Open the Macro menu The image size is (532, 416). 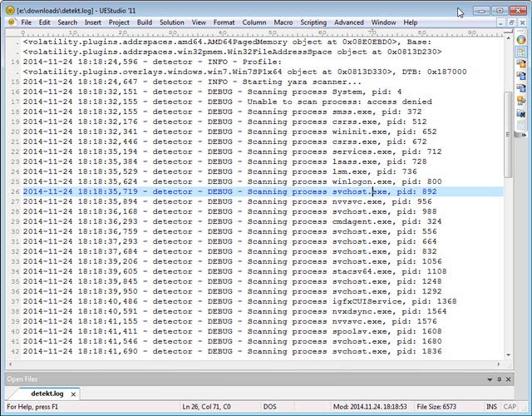tap(284, 22)
